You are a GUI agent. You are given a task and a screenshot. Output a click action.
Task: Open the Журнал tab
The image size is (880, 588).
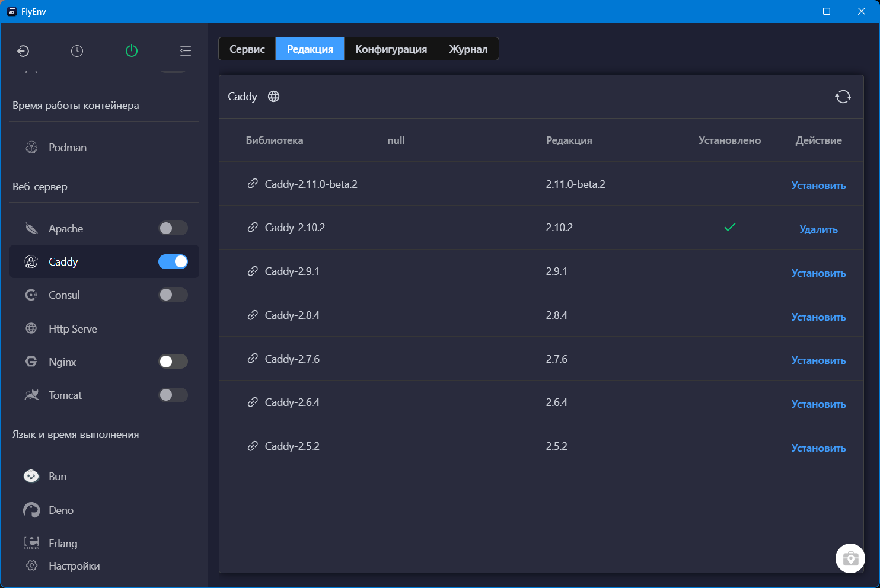pos(468,49)
